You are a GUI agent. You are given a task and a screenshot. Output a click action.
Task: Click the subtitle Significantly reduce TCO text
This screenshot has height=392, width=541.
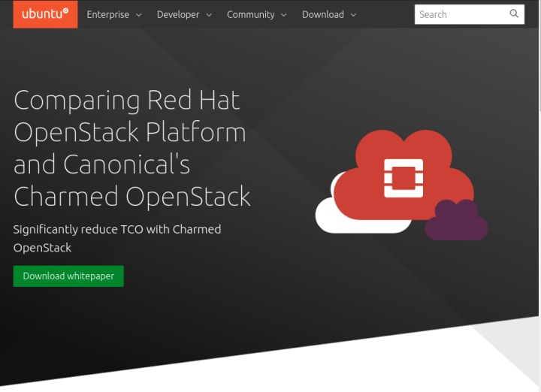[x=117, y=238]
